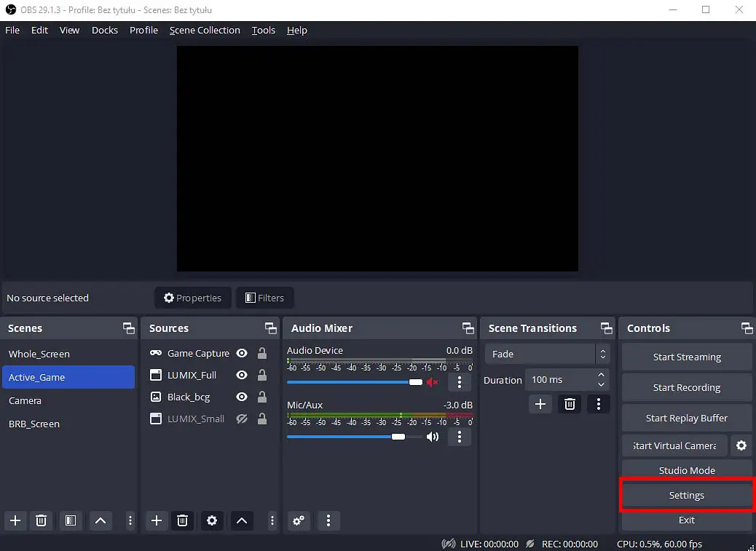Open scene filters icon in the Scenes toolbar
This screenshot has width=756, height=551.
pyautogui.click(x=71, y=520)
